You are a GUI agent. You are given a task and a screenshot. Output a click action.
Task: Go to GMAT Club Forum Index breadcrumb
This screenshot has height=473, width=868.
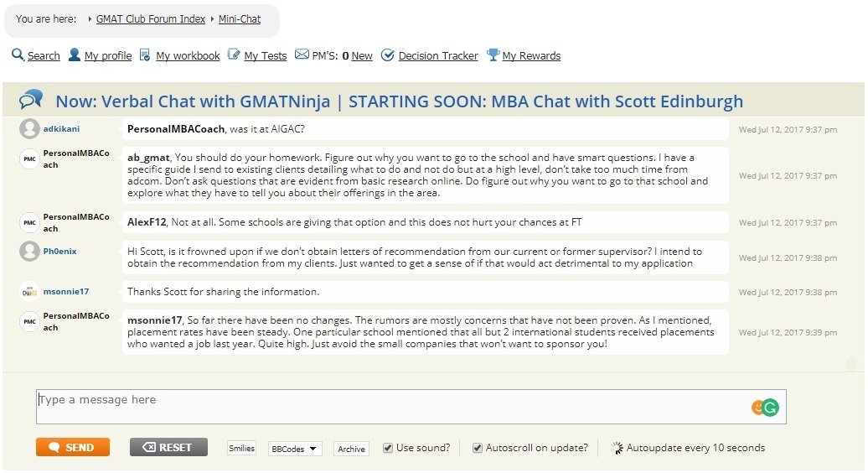pos(150,19)
